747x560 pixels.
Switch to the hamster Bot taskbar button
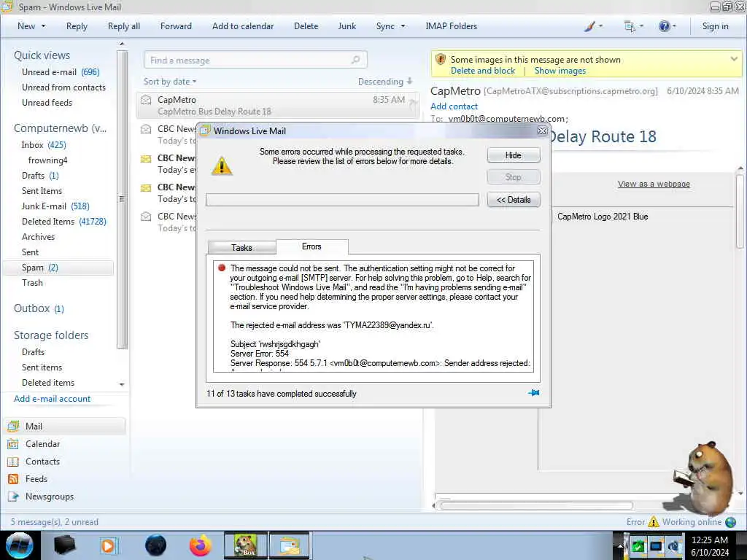[246, 545]
